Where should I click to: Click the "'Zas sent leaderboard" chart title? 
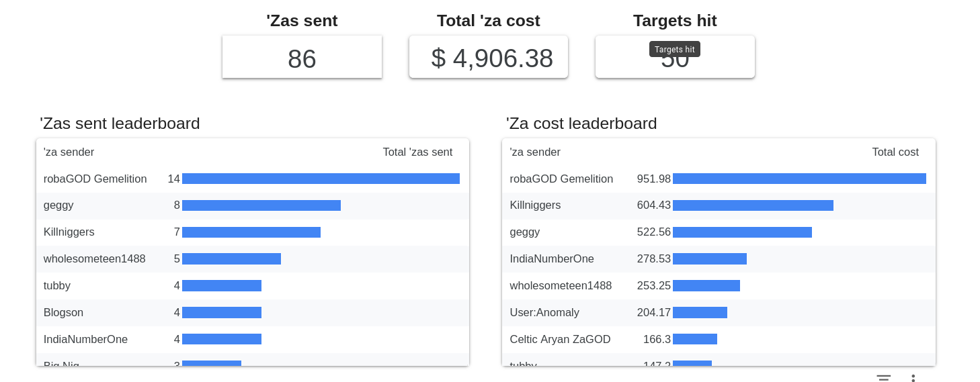coord(120,124)
